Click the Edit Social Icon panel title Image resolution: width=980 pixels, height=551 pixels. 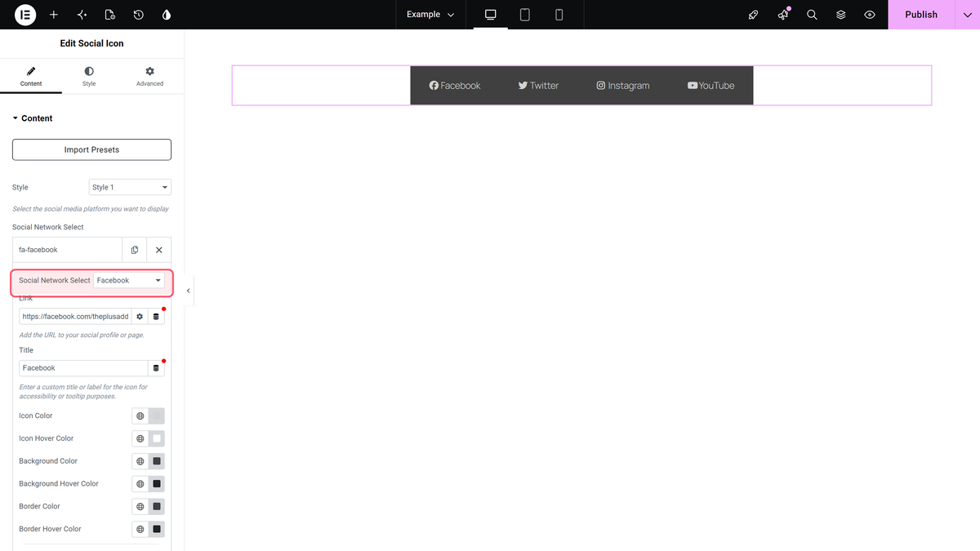(x=92, y=43)
